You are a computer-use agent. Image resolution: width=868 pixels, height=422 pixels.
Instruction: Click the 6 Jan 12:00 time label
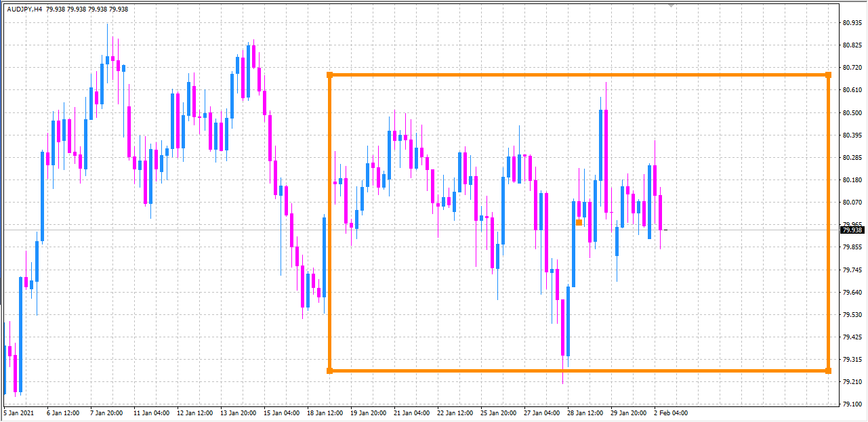pyautogui.click(x=63, y=413)
